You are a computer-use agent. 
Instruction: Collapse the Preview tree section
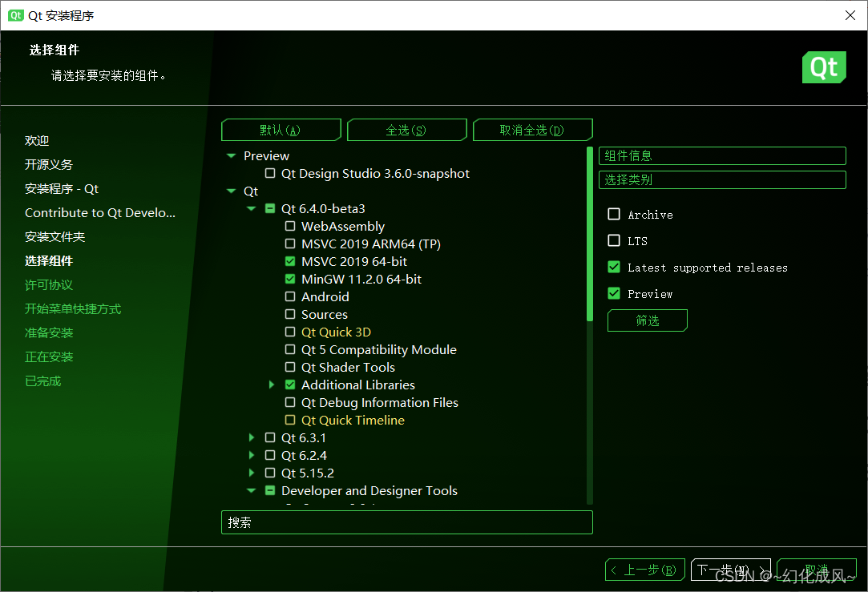231,156
